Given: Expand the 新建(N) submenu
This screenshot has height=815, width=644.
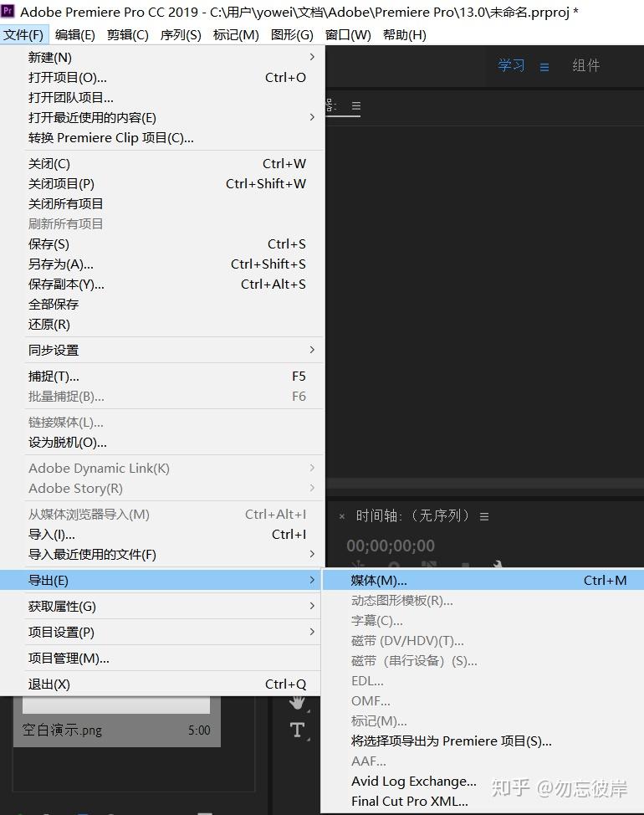Looking at the screenshot, I should point(162,57).
